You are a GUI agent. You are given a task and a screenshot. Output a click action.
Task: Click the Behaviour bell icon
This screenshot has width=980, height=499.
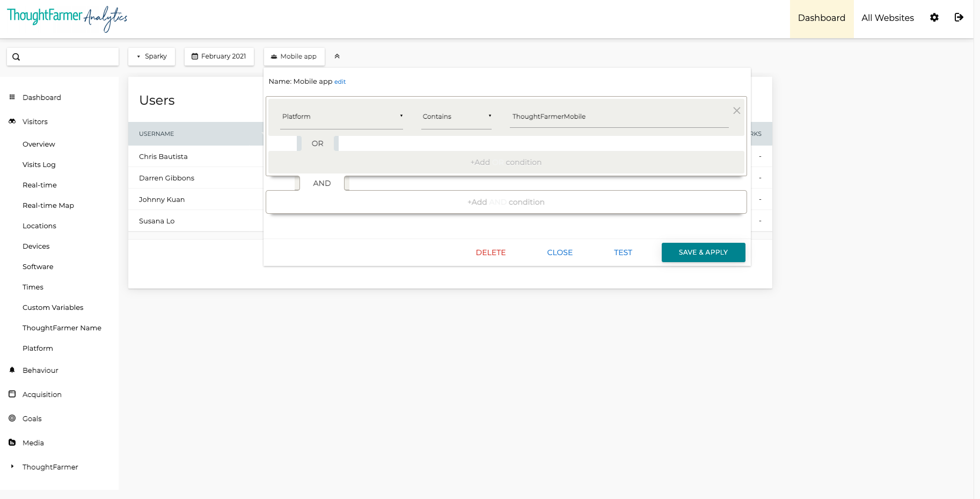pos(12,370)
